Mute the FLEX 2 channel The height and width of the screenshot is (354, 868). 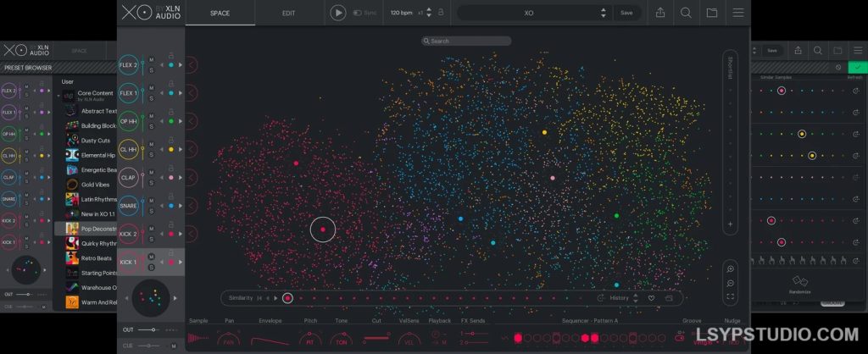pyautogui.click(x=151, y=59)
